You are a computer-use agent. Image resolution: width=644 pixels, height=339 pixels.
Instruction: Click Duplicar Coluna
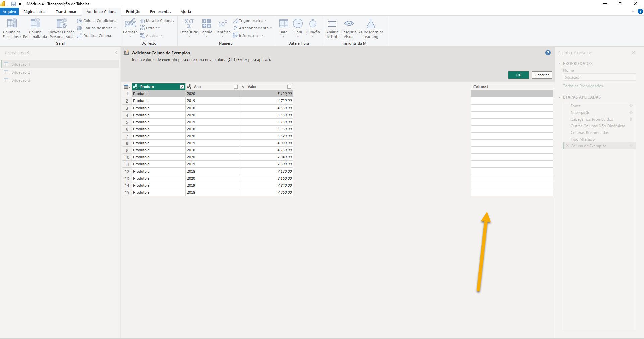pyautogui.click(x=94, y=36)
